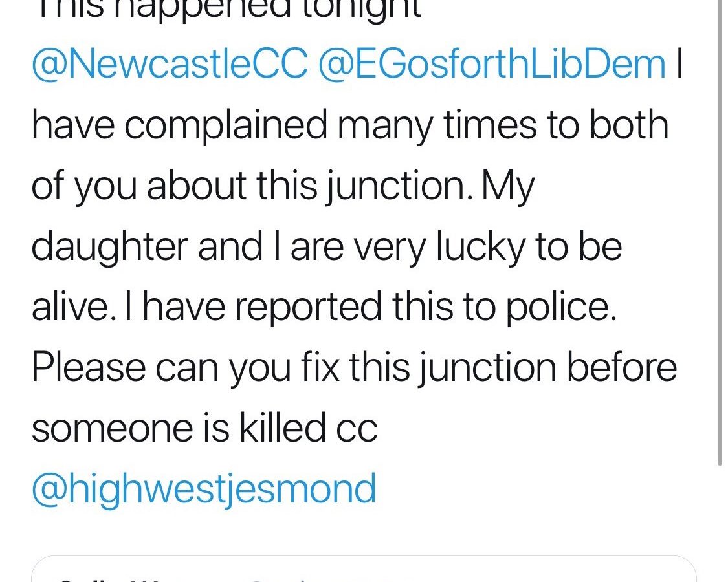Screen dimensions: 728x582
Task: Open the @EGosforthLibDem profile mention
Action: coord(492,65)
